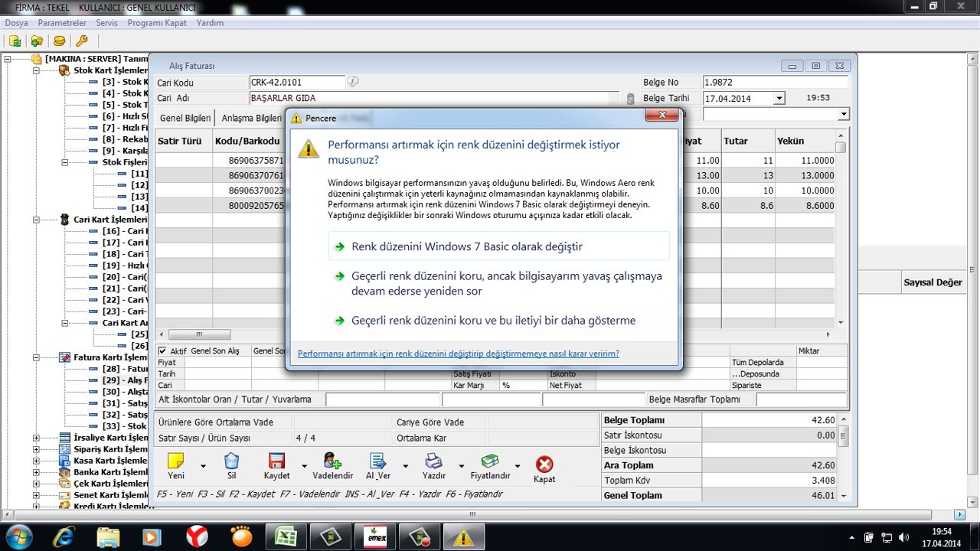Click the Tutar column header
The height and width of the screenshot is (551, 980).
pyautogui.click(x=746, y=141)
